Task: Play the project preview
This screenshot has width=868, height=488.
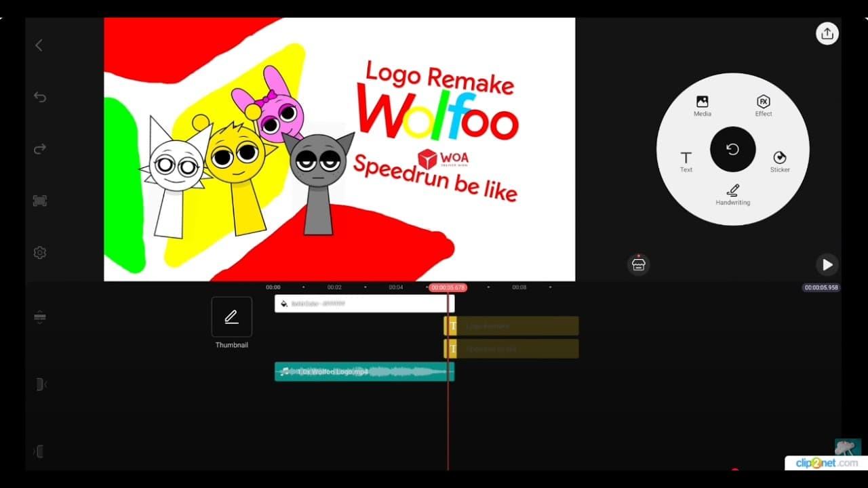Action: (827, 264)
